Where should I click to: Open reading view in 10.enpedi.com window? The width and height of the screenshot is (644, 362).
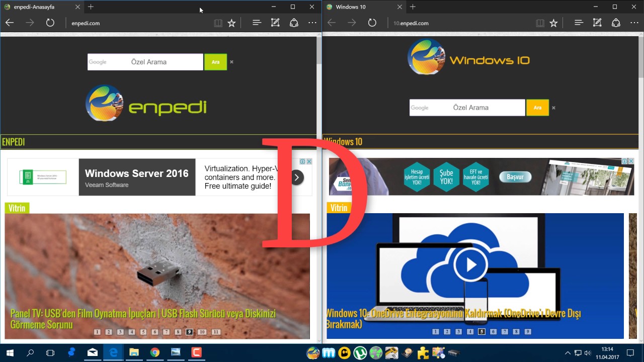coord(540,23)
